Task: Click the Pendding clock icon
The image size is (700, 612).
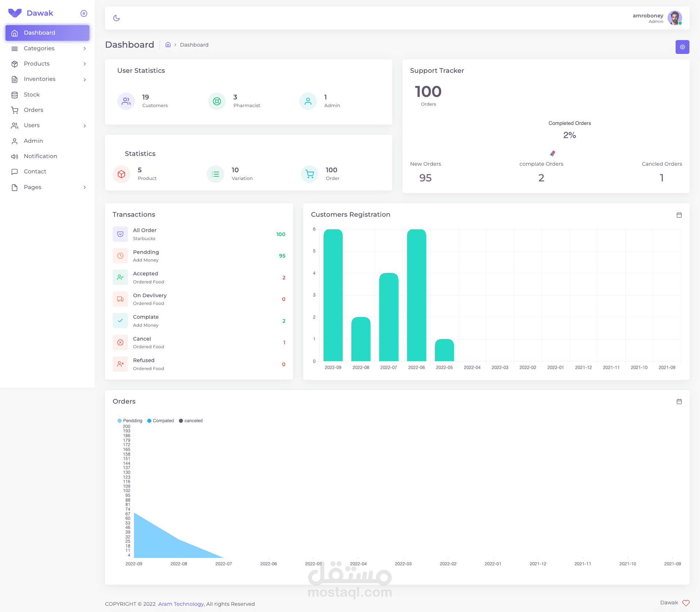Action: pyautogui.click(x=120, y=256)
